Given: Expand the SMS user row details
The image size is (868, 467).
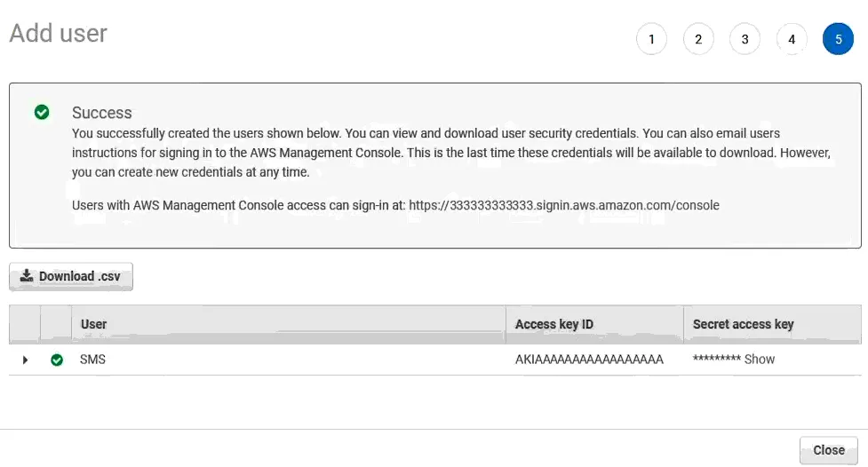Looking at the screenshot, I should tap(25, 360).
